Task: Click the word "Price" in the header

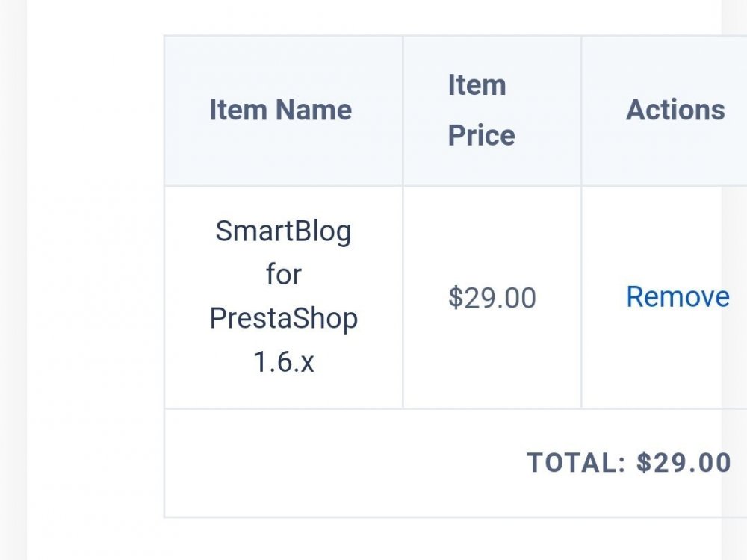Action: click(x=481, y=135)
